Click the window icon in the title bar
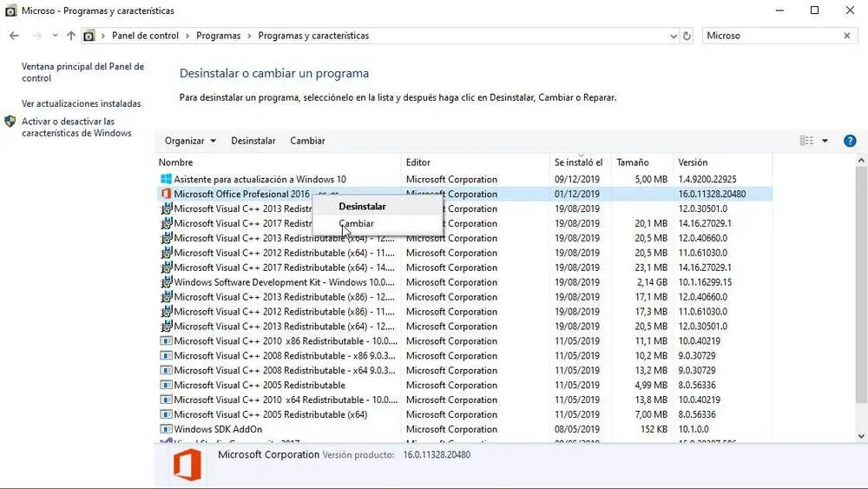Viewport: 868px width, 489px height. (10, 10)
